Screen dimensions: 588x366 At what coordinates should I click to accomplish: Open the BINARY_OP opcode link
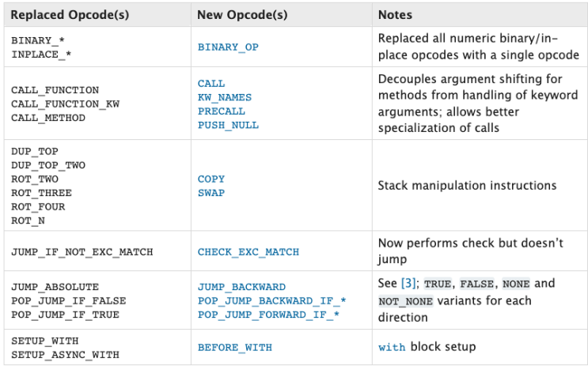tap(228, 47)
